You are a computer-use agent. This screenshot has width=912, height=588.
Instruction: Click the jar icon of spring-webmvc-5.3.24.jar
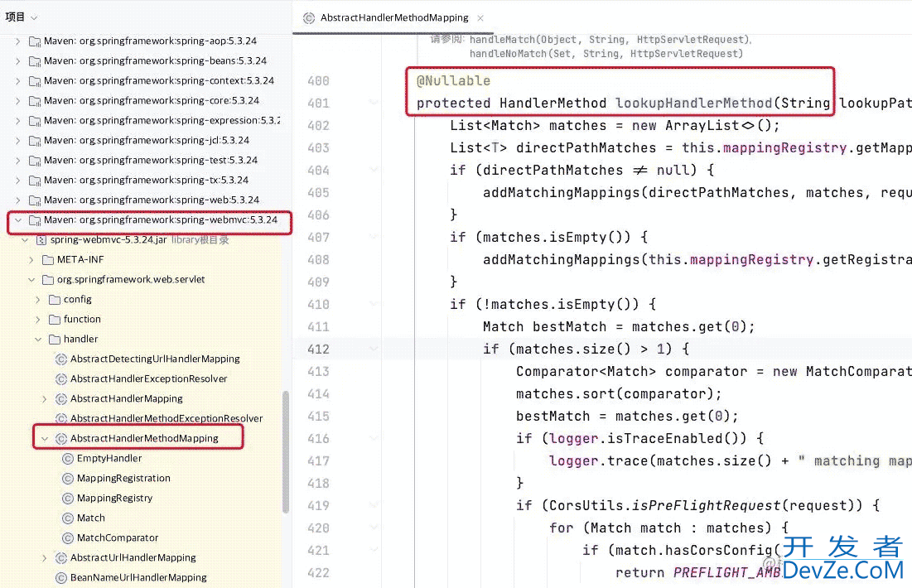(41, 239)
